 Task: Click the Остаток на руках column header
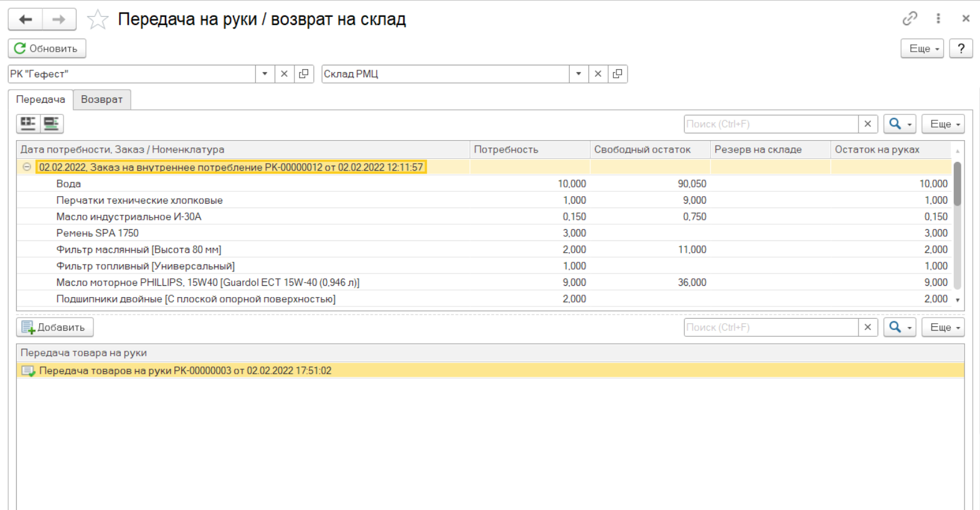click(890, 149)
